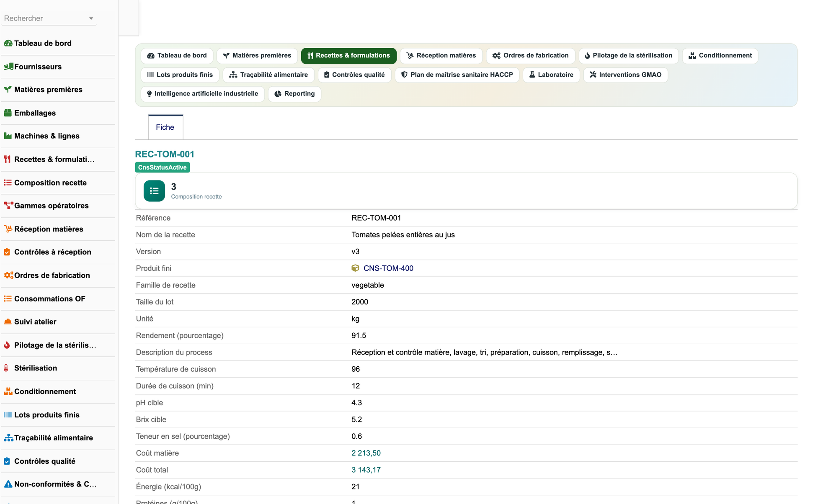815x504 pixels.
Task: Open Ordres de fabrication in top navigation
Action: pyautogui.click(x=531, y=56)
